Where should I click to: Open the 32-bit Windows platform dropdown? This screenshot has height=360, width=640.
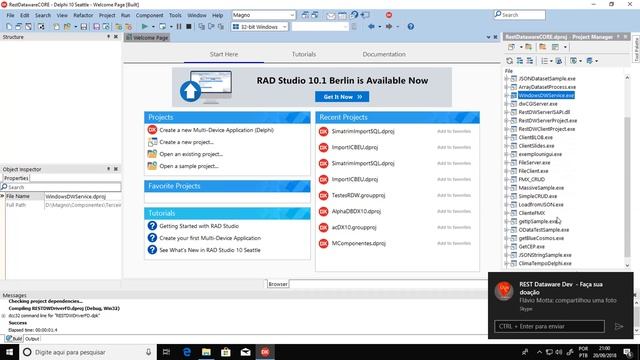point(284,27)
